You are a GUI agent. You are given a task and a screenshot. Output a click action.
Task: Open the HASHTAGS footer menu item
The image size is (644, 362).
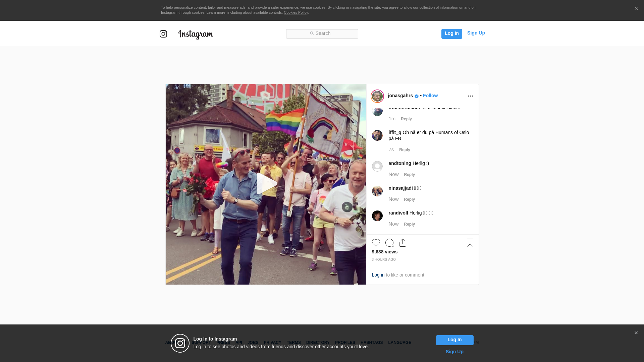coord(371,343)
